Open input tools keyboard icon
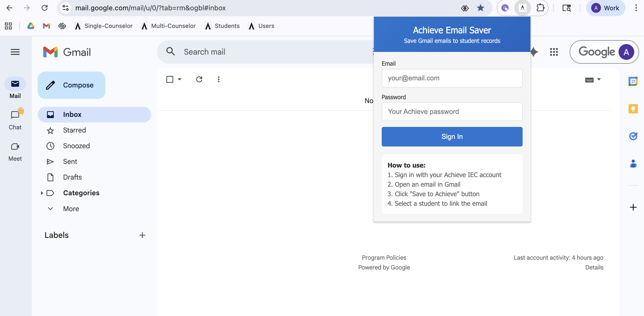This screenshot has height=316, width=644. pos(589,80)
